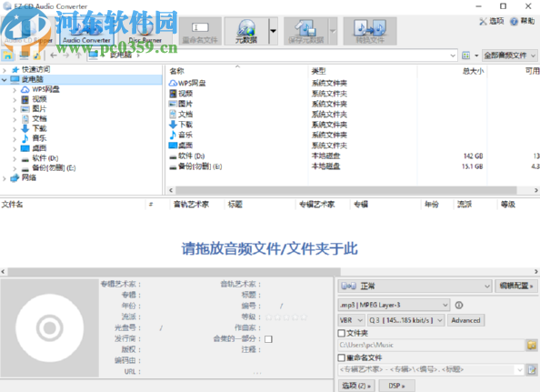Click 下载 arrow icon in file list
540x392 pixels.
tap(173, 125)
